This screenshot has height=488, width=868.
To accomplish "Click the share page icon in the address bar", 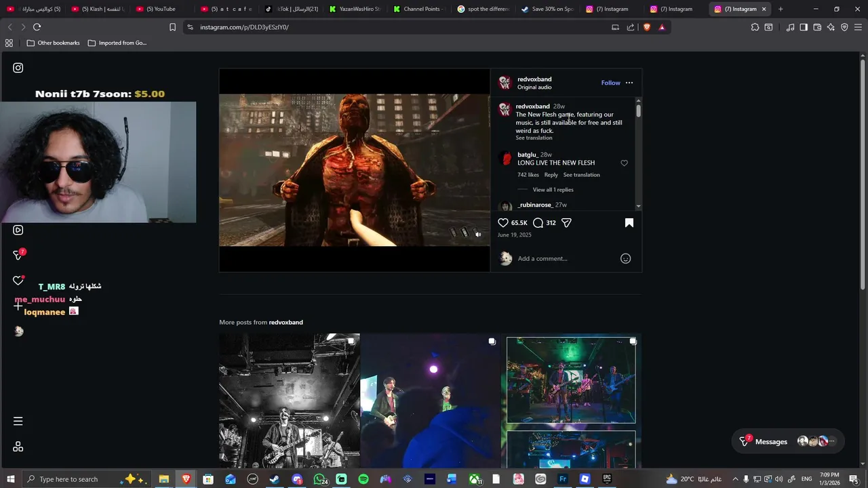I will pos(631,27).
